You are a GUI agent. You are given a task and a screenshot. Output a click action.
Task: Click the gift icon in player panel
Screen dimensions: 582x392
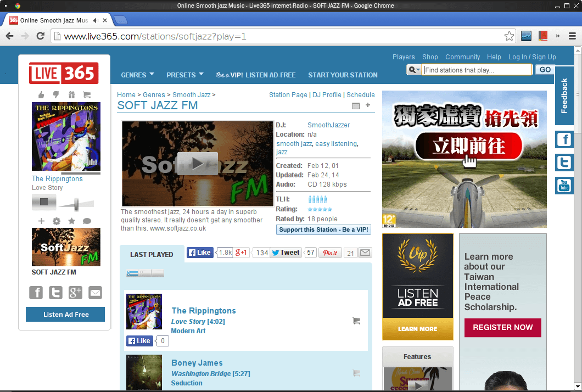(x=71, y=94)
